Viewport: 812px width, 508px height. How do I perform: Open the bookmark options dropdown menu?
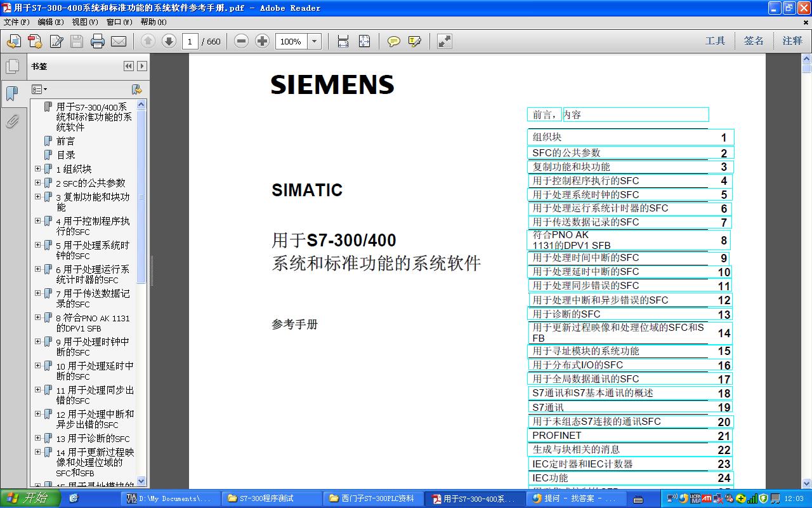point(39,90)
